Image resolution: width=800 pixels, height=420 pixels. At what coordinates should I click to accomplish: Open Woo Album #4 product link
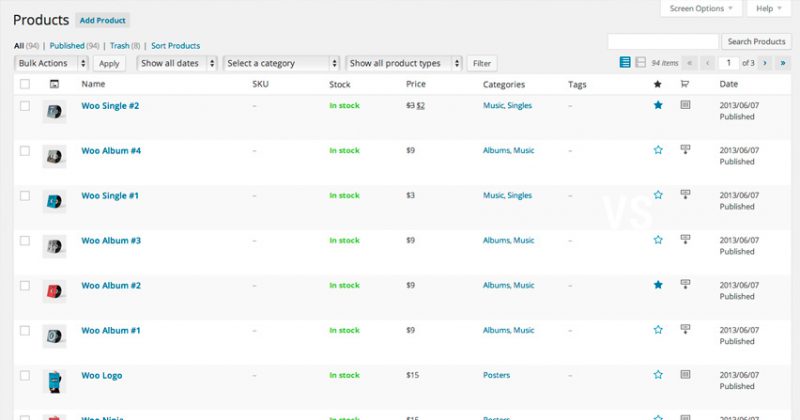click(111, 151)
